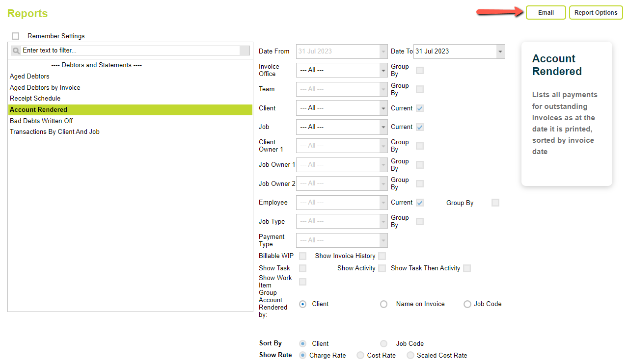Enable Billable WIP option
This screenshot has width=628, height=364.
302,256
